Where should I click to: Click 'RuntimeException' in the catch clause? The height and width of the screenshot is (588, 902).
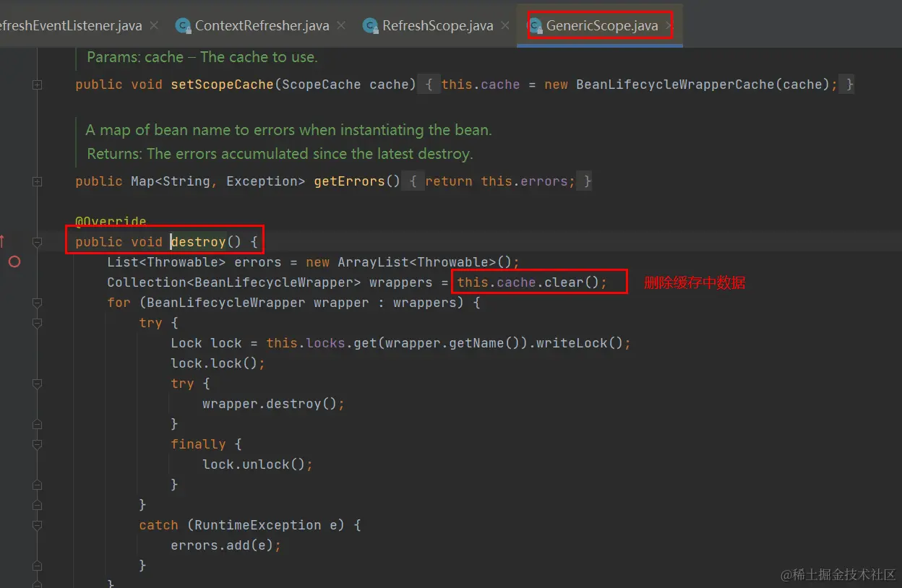click(258, 525)
